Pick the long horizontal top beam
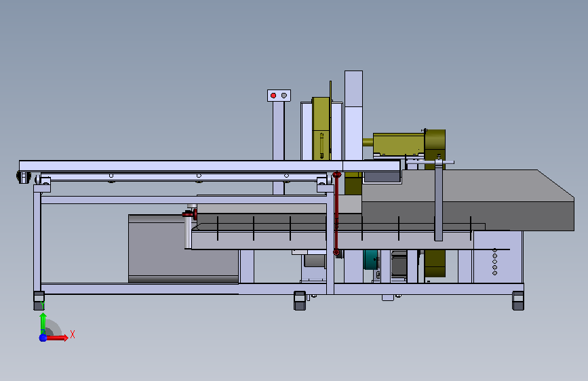The width and height of the screenshot is (588, 381). tap(210, 165)
